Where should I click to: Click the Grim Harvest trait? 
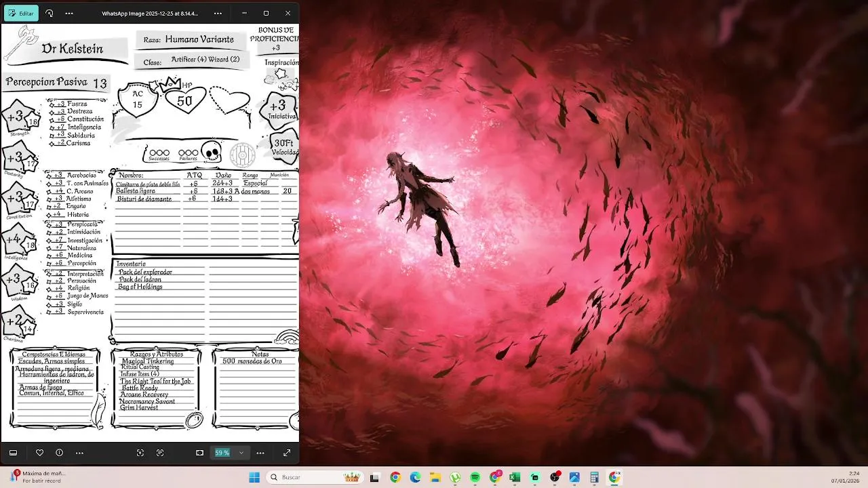tap(139, 407)
